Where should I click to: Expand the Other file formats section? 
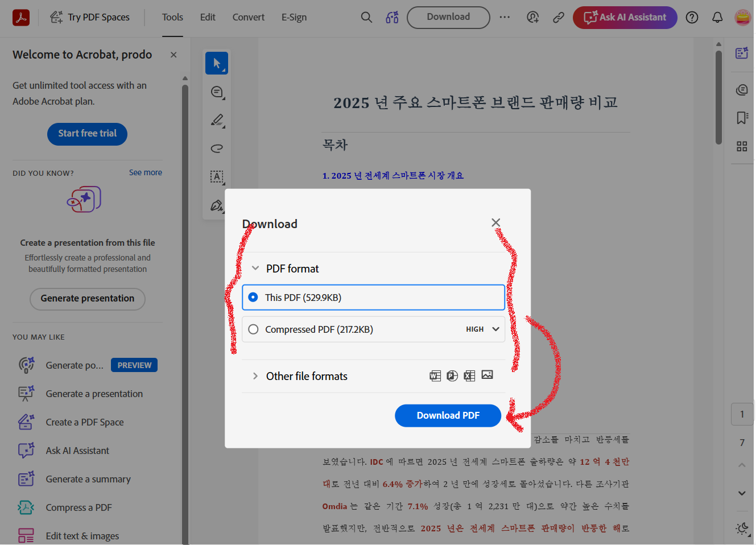254,376
